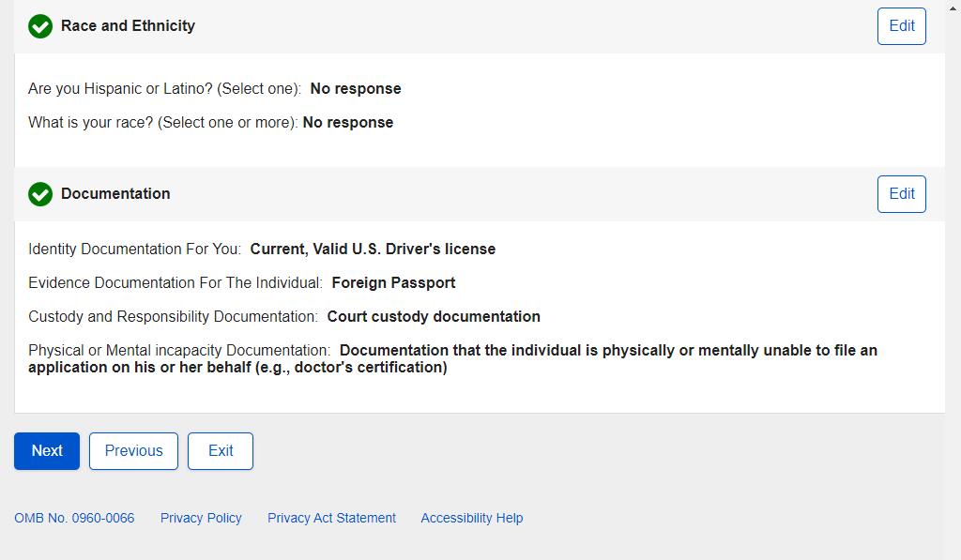
Task: Click the Documentation section heading
Action: (115, 194)
